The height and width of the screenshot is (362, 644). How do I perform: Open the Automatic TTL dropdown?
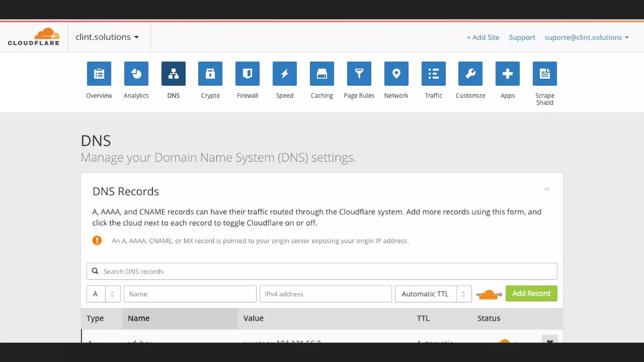click(x=433, y=294)
